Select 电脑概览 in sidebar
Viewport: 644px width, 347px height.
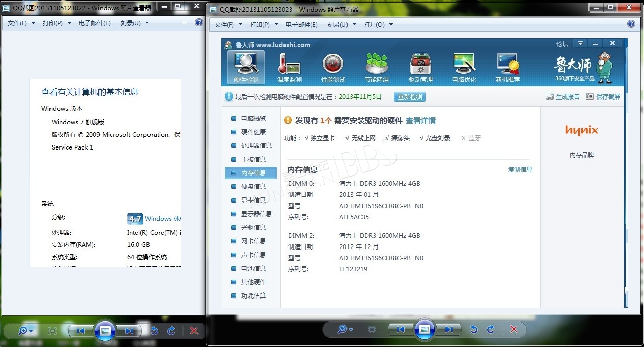pyautogui.click(x=252, y=118)
